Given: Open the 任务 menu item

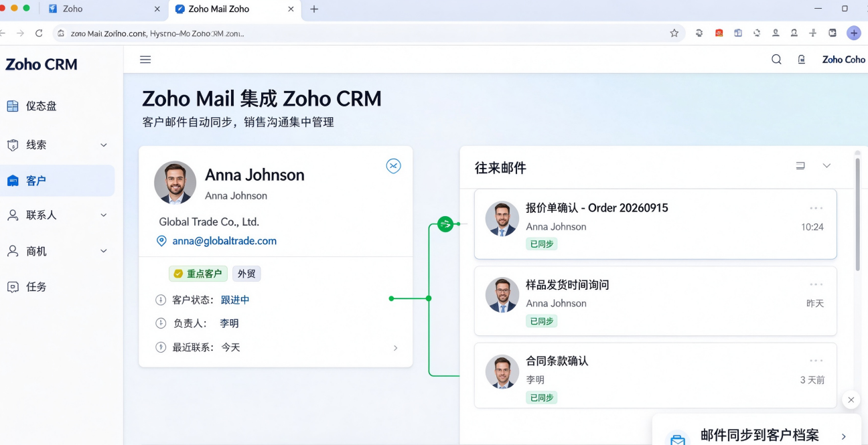Looking at the screenshot, I should coord(57,286).
